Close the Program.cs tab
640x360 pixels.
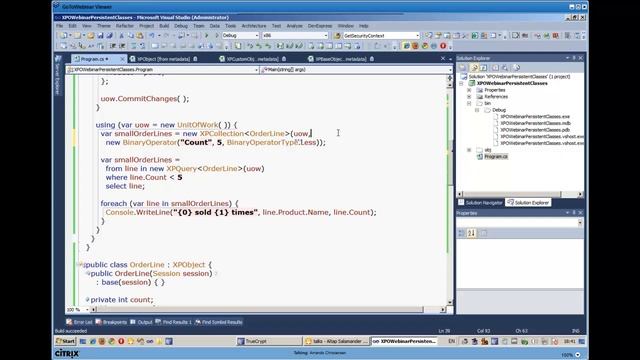point(122,59)
